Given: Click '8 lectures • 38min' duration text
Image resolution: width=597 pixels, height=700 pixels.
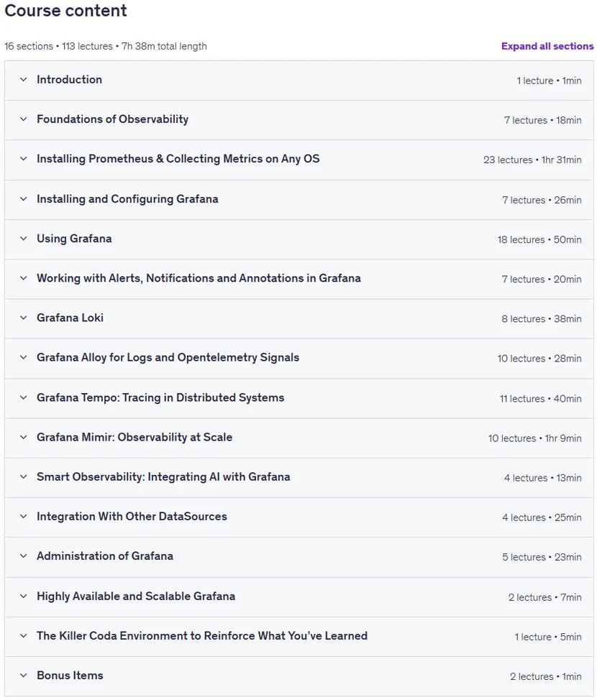Looking at the screenshot, I should [x=542, y=319].
